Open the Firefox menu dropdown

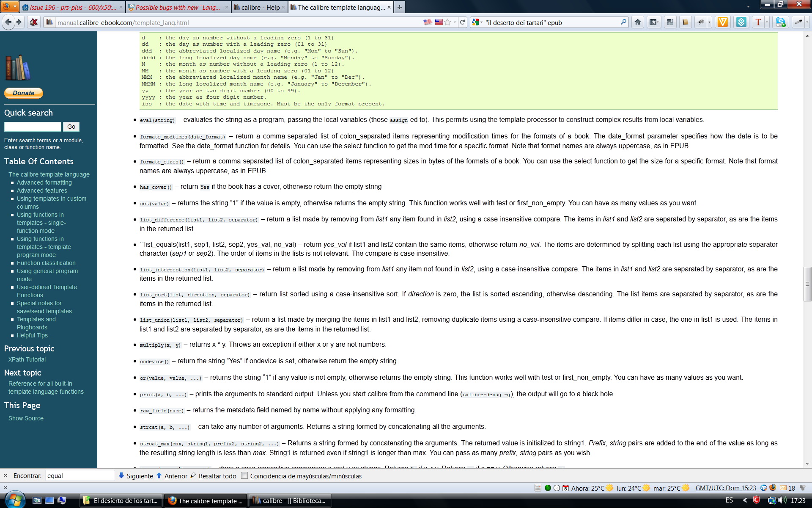(x=9, y=6)
